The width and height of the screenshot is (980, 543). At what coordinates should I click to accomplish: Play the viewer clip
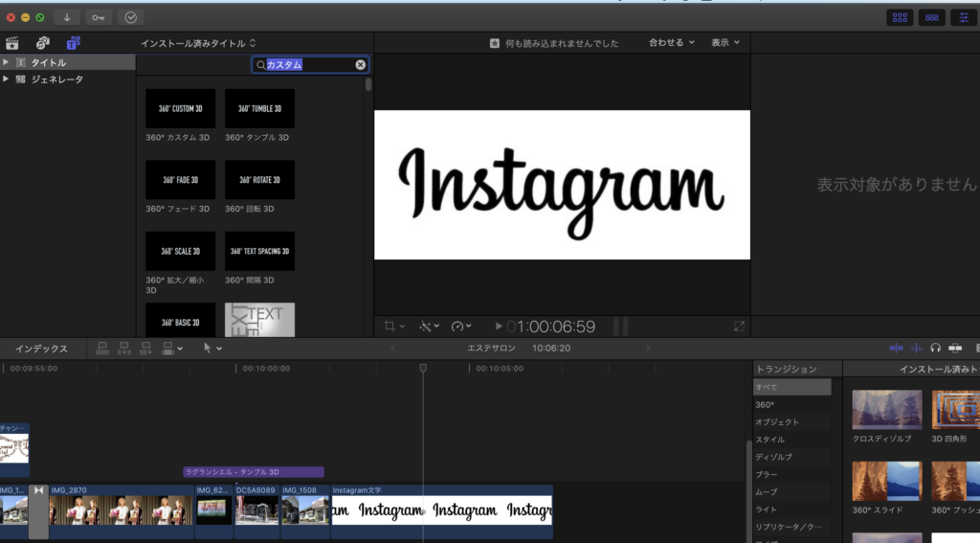[x=498, y=326]
